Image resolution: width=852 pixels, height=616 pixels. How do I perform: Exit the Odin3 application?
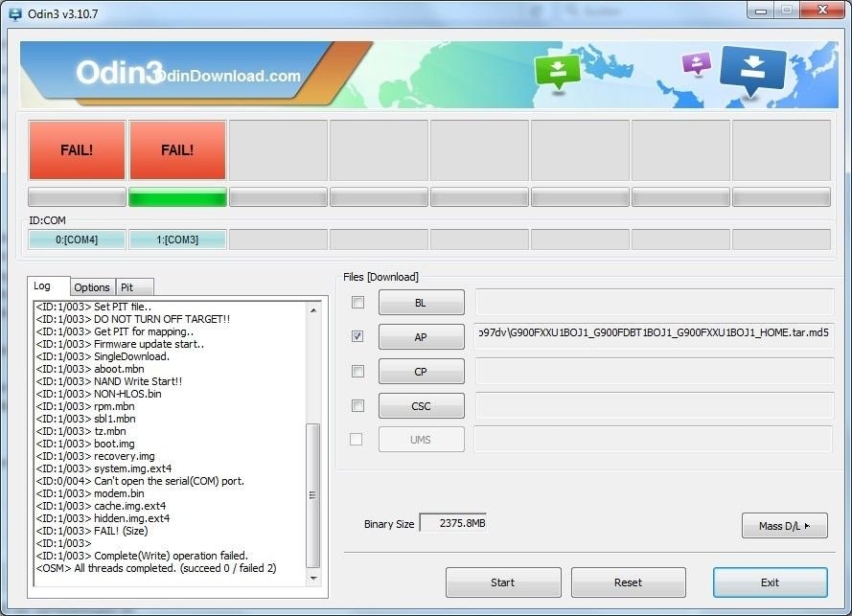(x=770, y=582)
